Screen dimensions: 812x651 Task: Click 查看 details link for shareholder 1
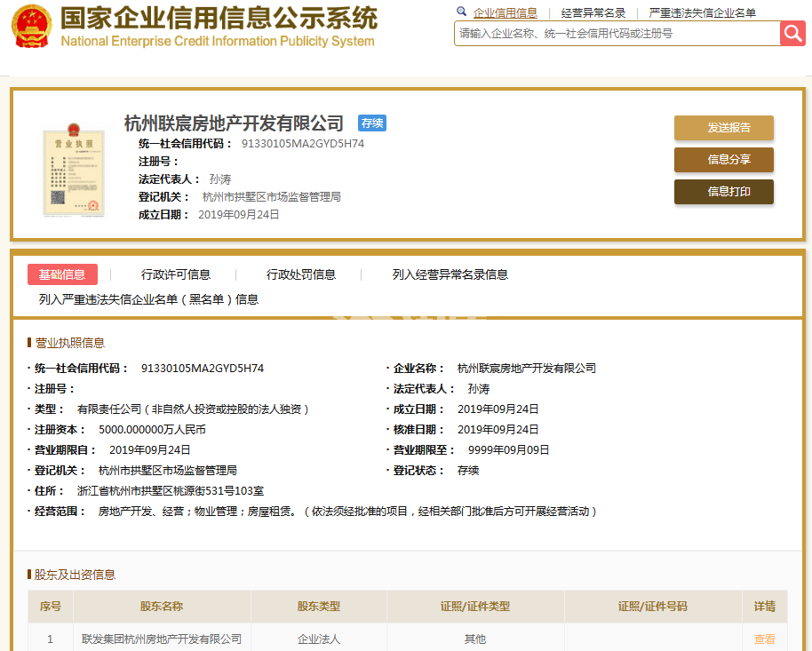coord(764,639)
